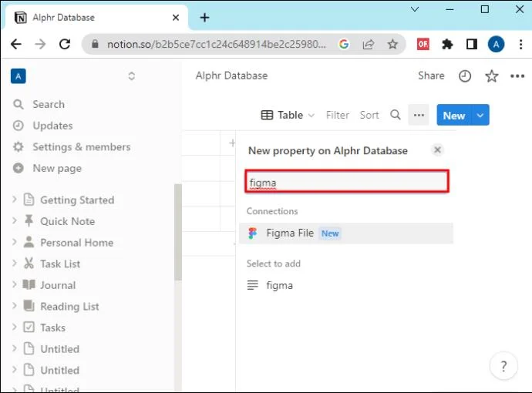Click the Filter button
Image resolution: width=532 pixels, height=393 pixels.
click(337, 116)
